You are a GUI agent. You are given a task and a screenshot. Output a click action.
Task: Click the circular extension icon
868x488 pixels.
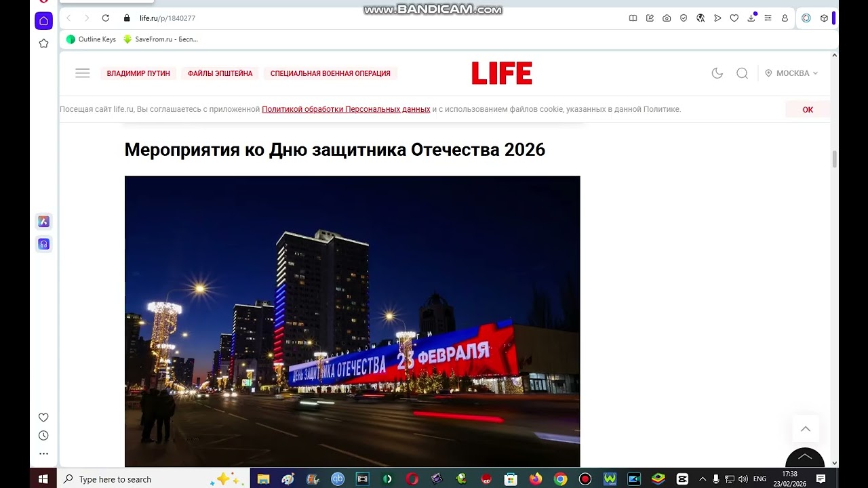point(806,18)
